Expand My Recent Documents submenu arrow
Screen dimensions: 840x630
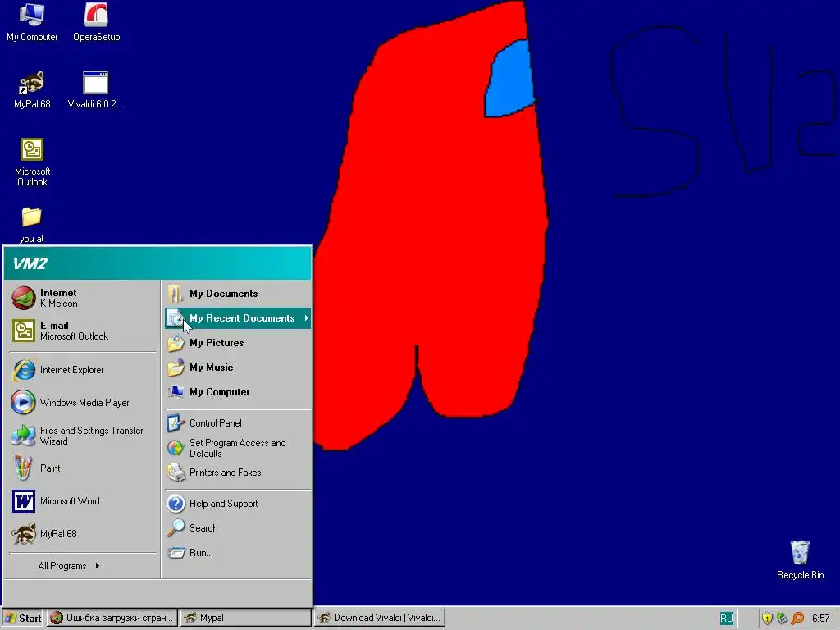click(307, 318)
